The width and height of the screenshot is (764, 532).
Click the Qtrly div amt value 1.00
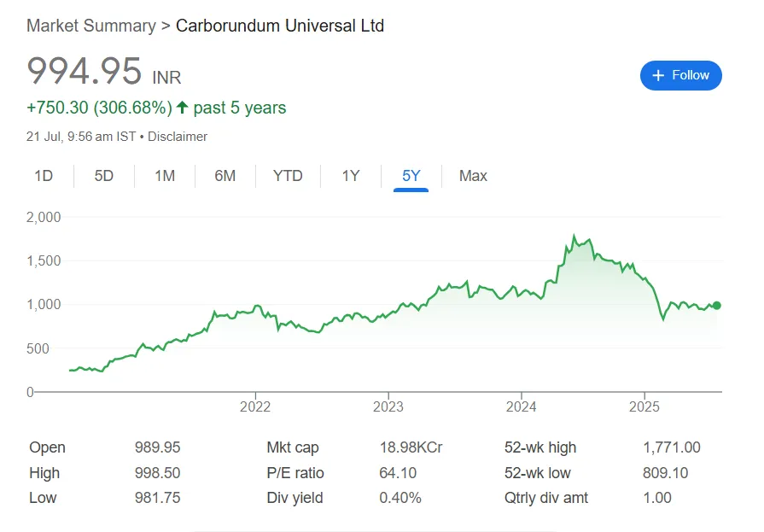pyautogui.click(x=657, y=498)
